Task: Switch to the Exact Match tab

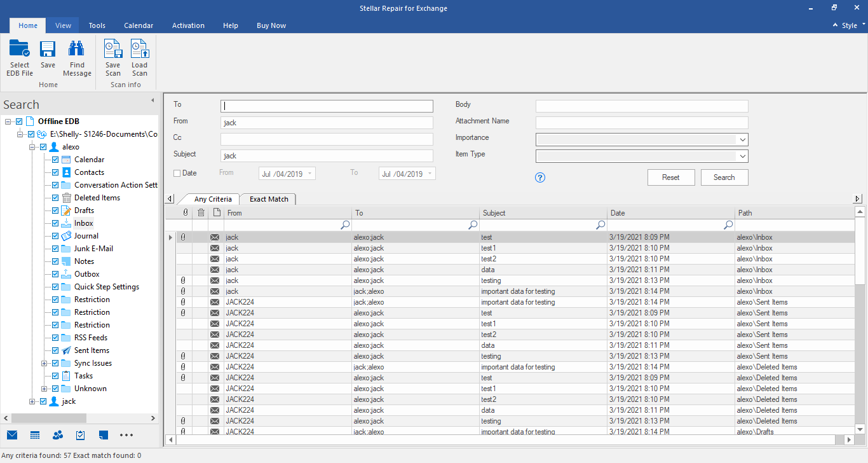Action: coord(269,199)
